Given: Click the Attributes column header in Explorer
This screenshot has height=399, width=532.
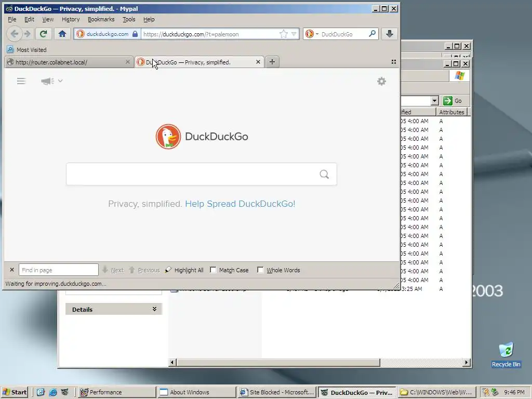Looking at the screenshot, I should [451, 112].
